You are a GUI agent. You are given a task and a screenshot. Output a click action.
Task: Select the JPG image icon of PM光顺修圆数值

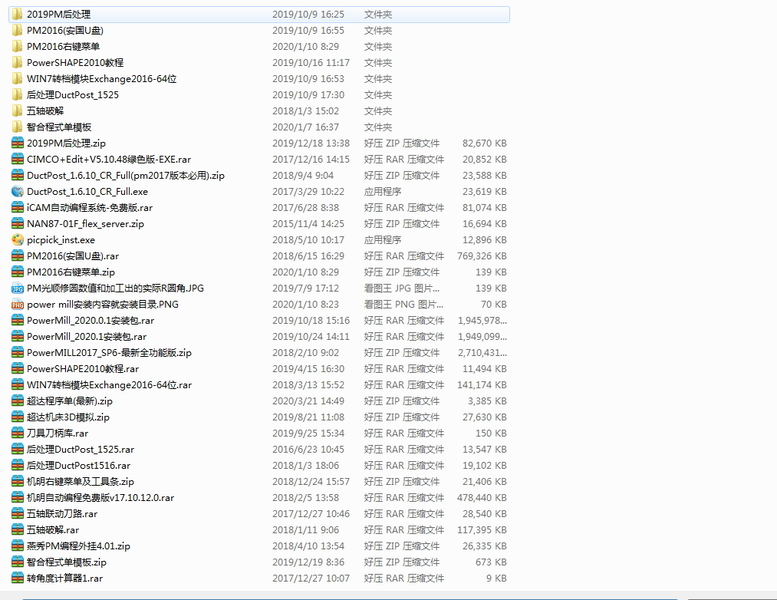point(17,288)
